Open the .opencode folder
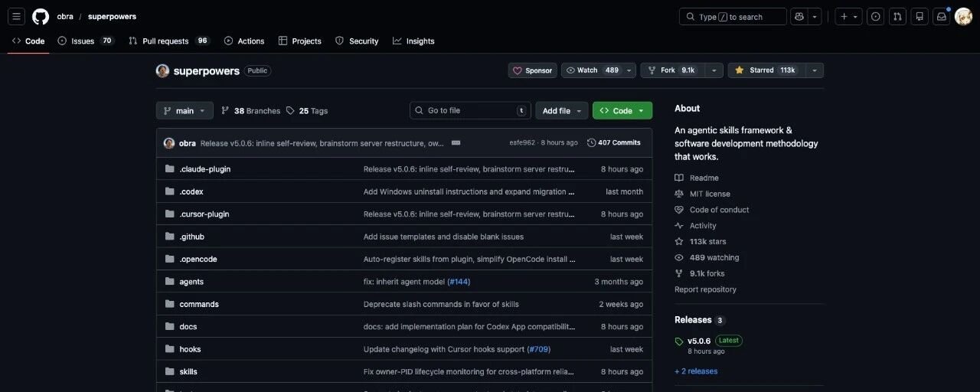 point(198,259)
